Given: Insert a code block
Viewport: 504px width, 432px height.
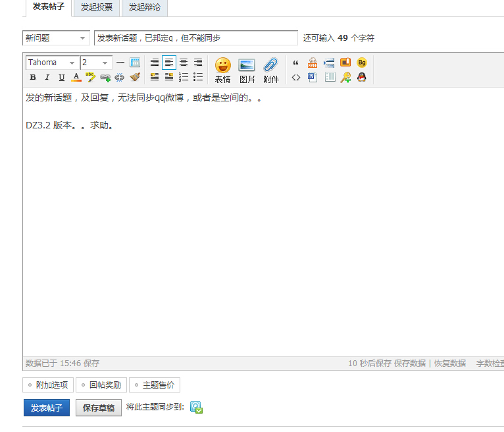Looking at the screenshot, I should [296, 77].
